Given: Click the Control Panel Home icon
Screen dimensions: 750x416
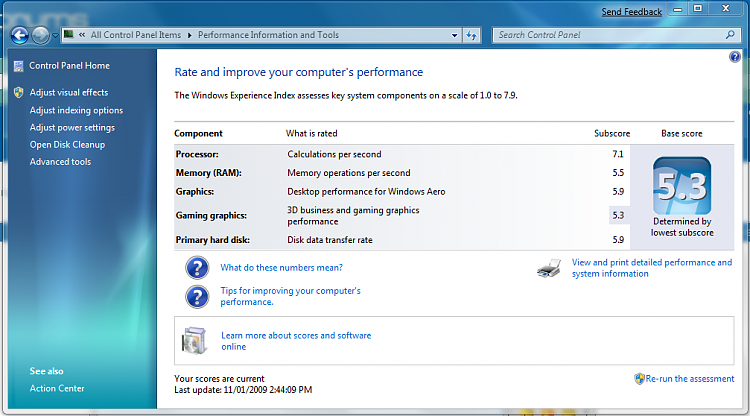Looking at the screenshot, I should click(19, 66).
